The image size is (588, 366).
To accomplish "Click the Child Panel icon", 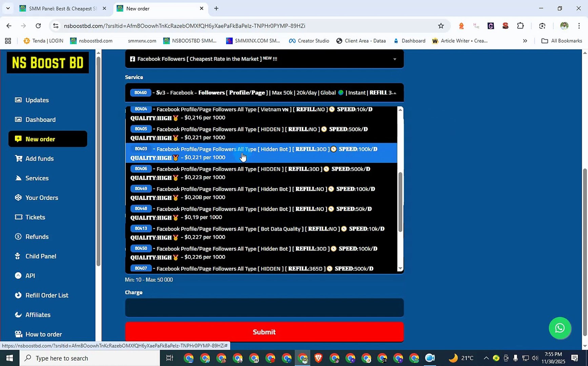I will pos(18,256).
